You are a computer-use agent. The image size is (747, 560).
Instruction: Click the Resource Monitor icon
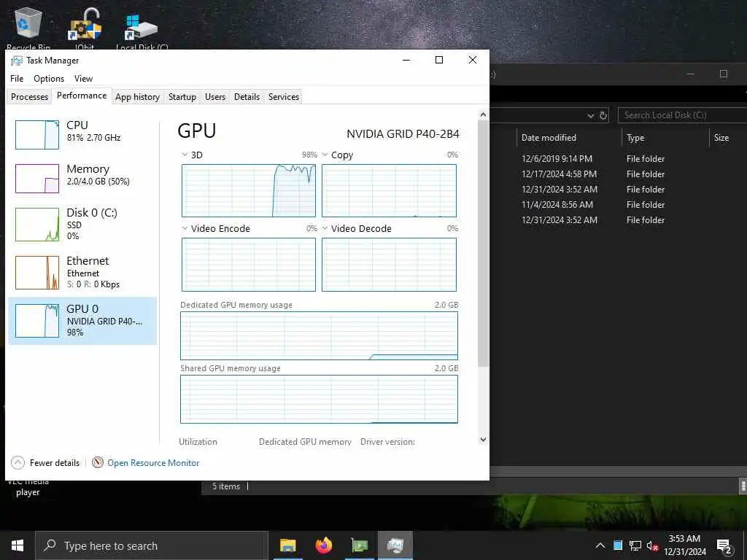(x=98, y=463)
